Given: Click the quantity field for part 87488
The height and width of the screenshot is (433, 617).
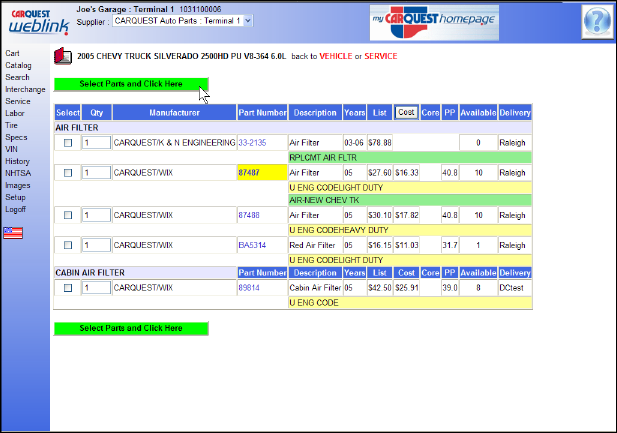Looking at the screenshot, I should (x=96, y=215).
